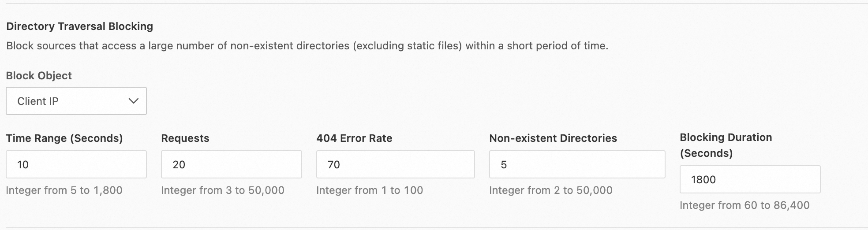Click the hint "Integer from 3 to 50,000"
868x230 pixels.
click(223, 190)
